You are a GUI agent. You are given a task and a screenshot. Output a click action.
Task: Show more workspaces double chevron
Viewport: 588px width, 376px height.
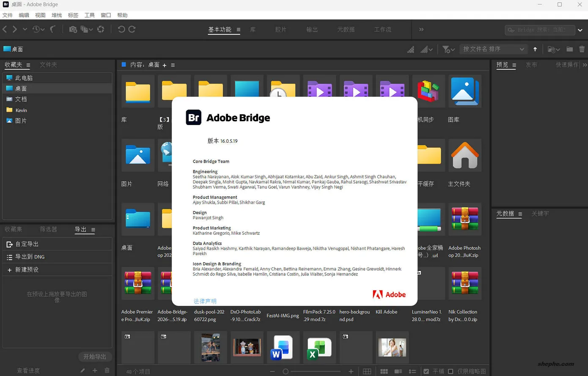pyautogui.click(x=421, y=30)
